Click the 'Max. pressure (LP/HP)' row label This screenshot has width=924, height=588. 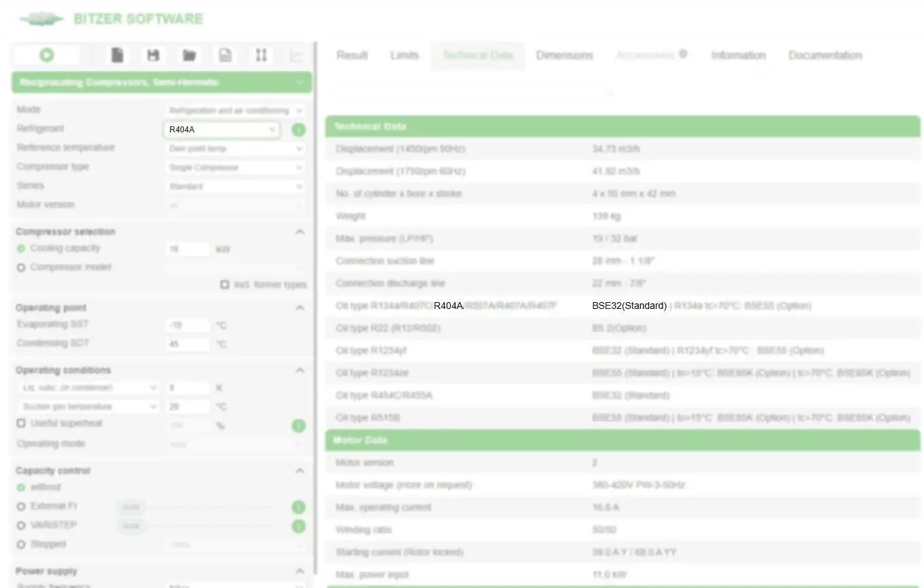point(384,239)
